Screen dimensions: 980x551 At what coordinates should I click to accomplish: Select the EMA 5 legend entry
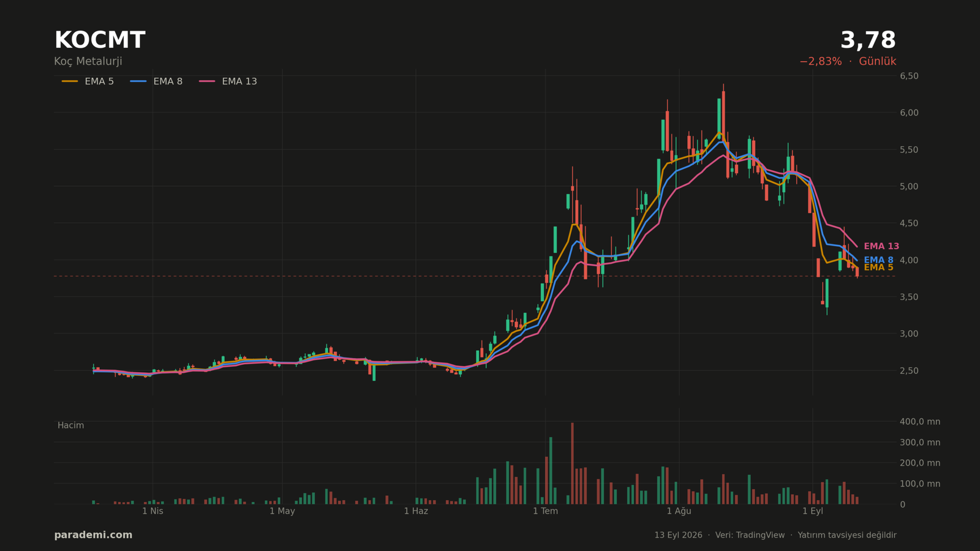88,81
